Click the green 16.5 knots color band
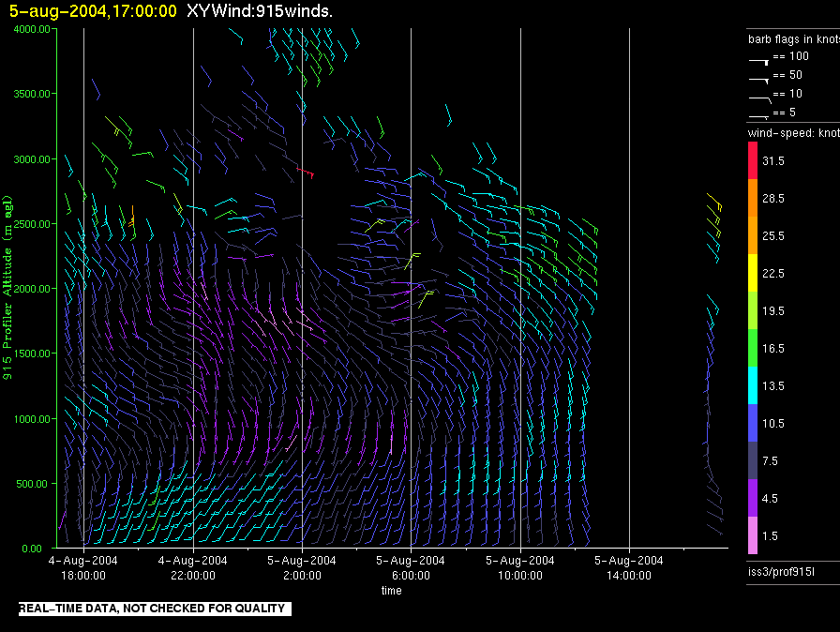This screenshot has height=632, width=840. click(753, 348)
